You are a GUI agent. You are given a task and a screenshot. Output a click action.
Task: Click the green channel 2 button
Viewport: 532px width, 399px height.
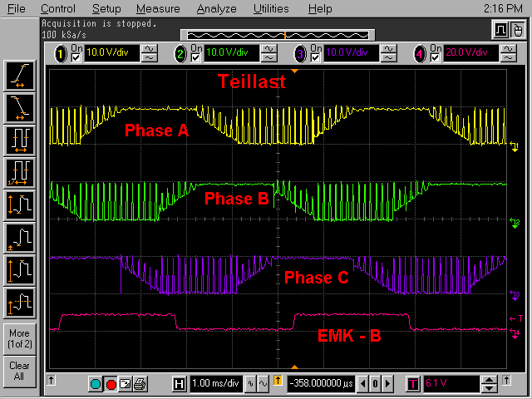click(180, 54)
